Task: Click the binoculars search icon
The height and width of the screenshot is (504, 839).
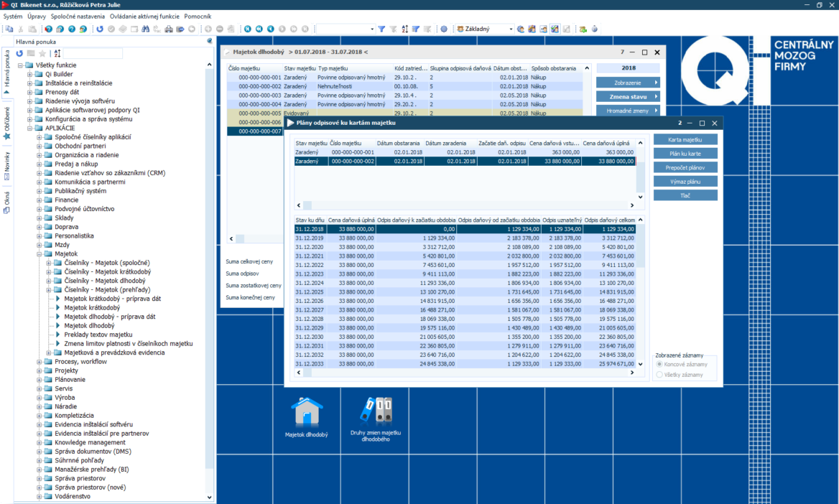Action: [x=145, y=29]
